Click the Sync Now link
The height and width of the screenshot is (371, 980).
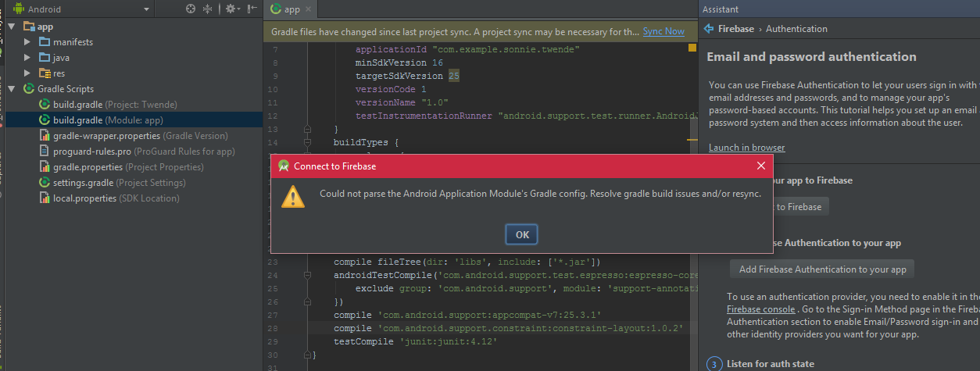[x=663, y=32]
